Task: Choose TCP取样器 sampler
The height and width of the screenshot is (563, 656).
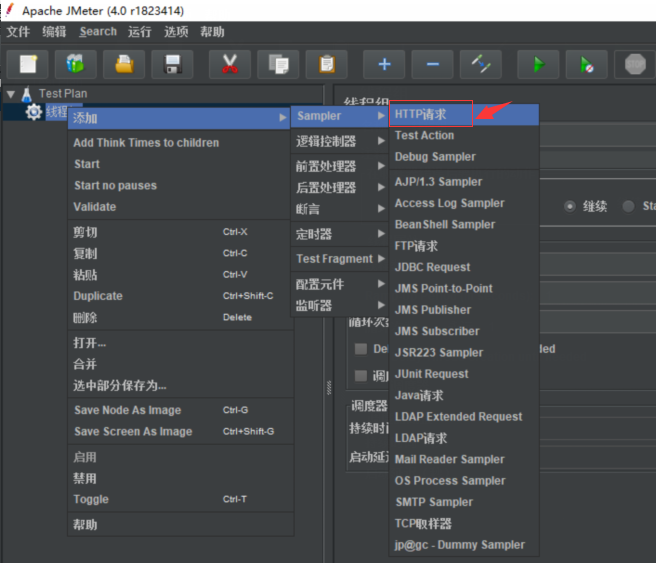Action: 464,523
